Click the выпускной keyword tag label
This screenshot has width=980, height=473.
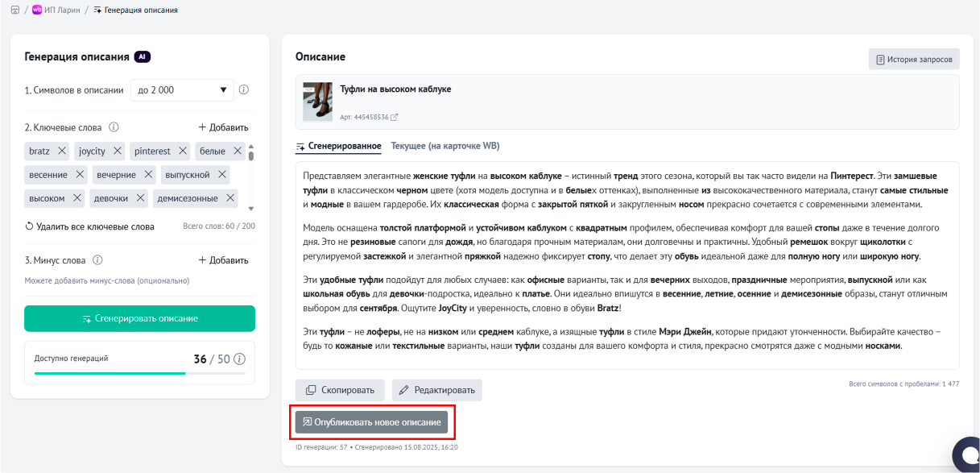point(188,174)
